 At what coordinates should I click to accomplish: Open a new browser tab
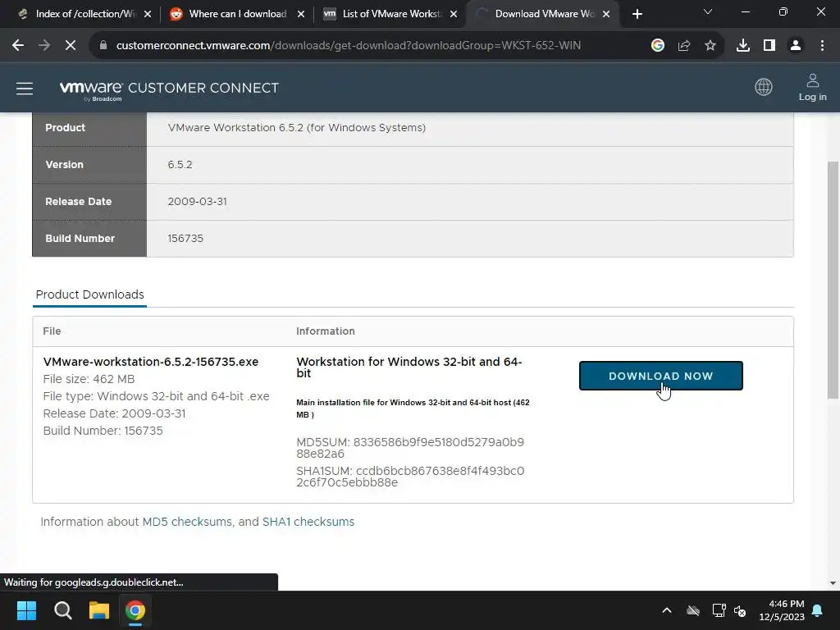(x=637, y=14)
